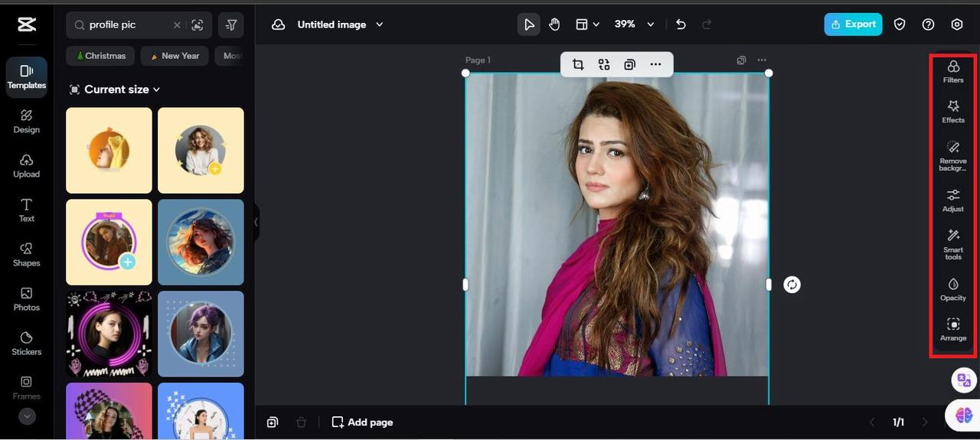Select Remove background tool
This screenshot has width=980, height=440.
point(953,155)
